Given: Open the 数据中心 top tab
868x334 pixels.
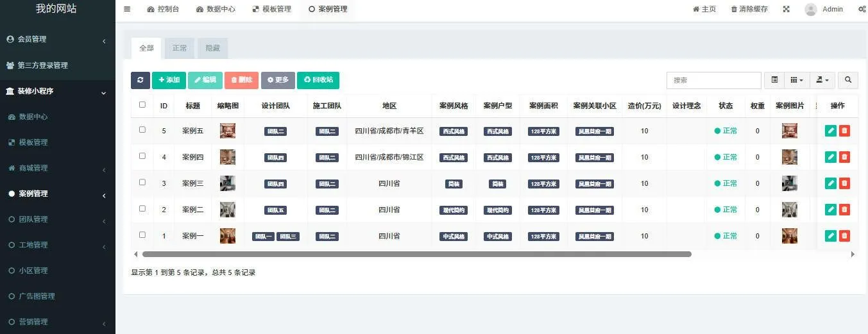Looking at the screenshot, I should coord(216,9).
